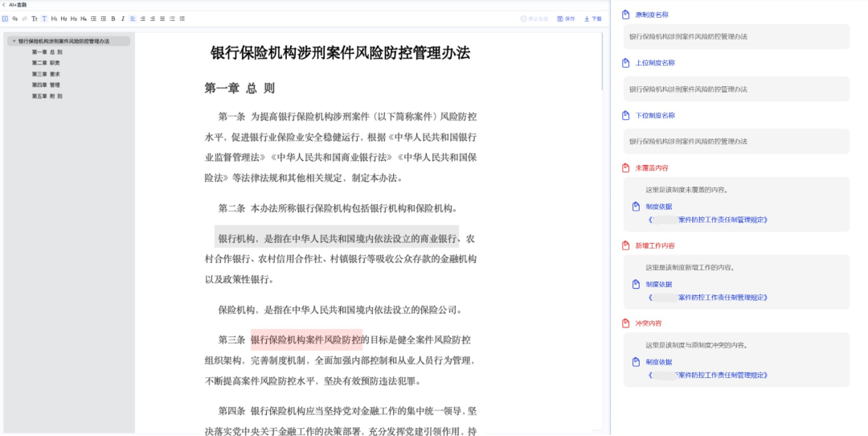Collapse the document root node in outline

[x=14, y=41]
